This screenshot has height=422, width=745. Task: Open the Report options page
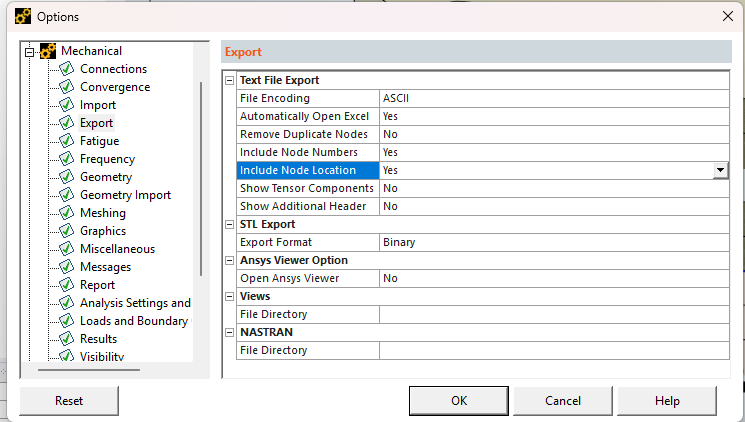coord(97,285)
